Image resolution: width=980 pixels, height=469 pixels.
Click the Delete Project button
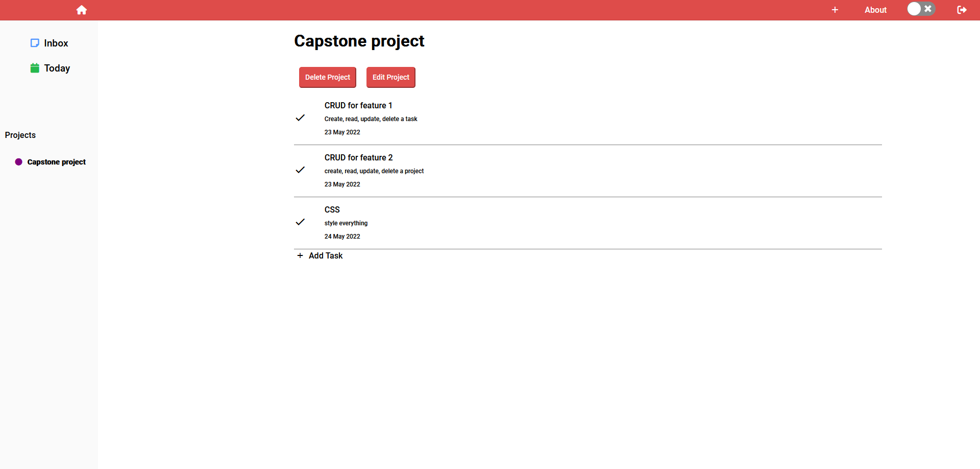(328, 77)
